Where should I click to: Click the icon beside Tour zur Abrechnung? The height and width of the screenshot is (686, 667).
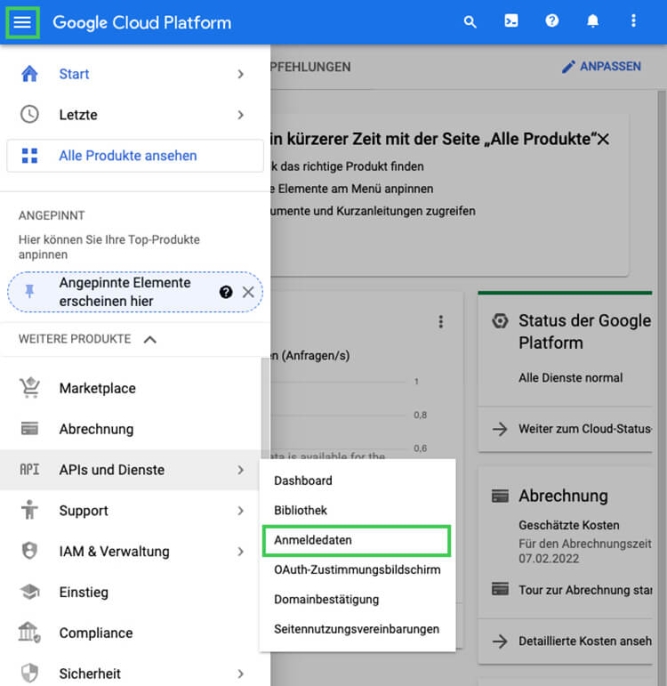click(x=500, y=589)
